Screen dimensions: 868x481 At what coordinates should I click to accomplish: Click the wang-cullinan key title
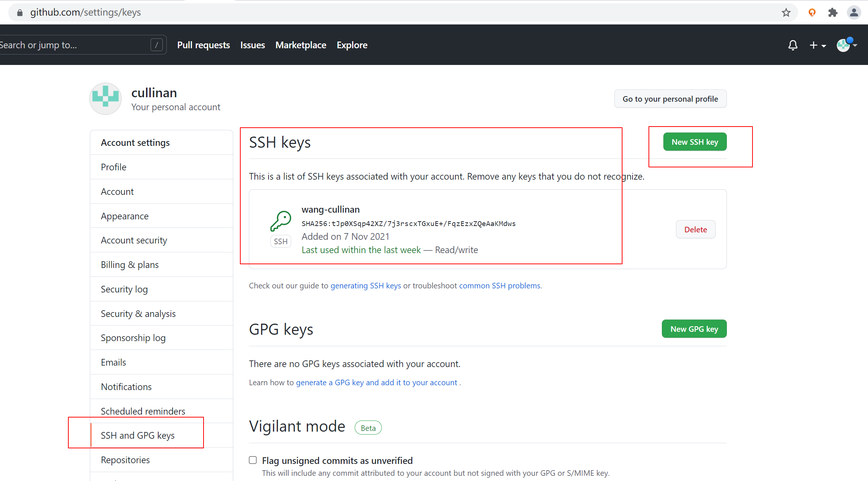331,210
